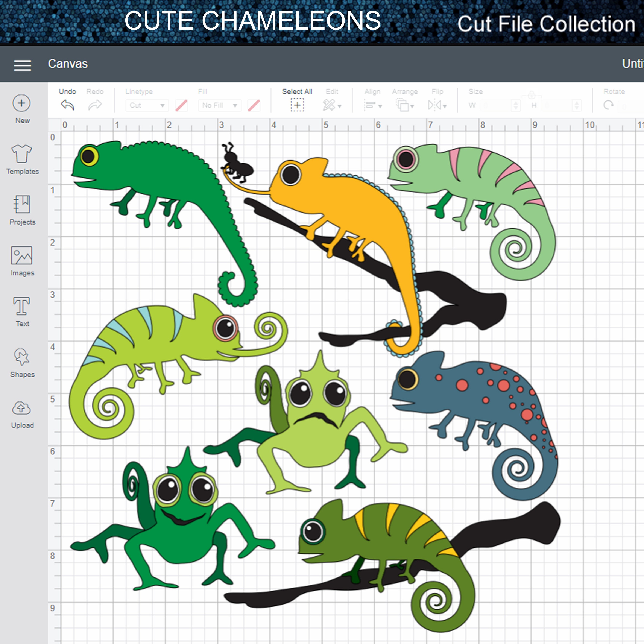Open the Linetype dropdown showing Cut
This screenshot has height=644, width=644.
click(x=147, y=105)
